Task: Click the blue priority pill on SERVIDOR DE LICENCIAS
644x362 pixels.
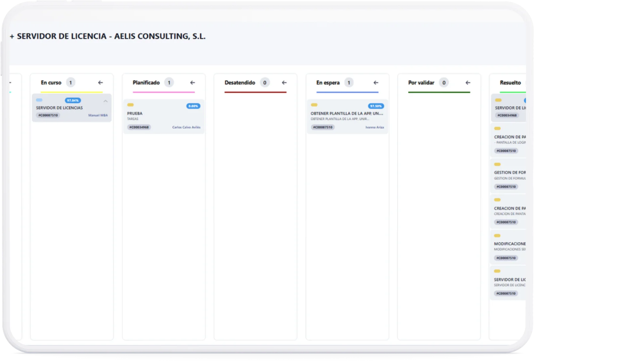Action: pos(40,100)
